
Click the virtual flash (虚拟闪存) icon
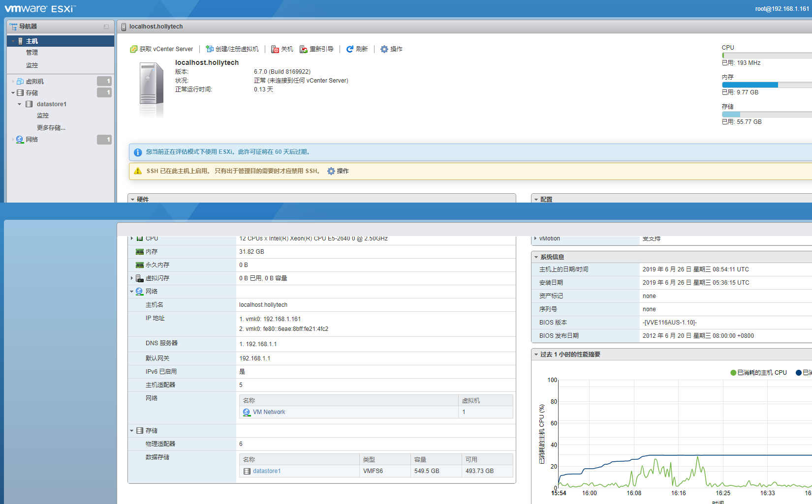point(140,278)
